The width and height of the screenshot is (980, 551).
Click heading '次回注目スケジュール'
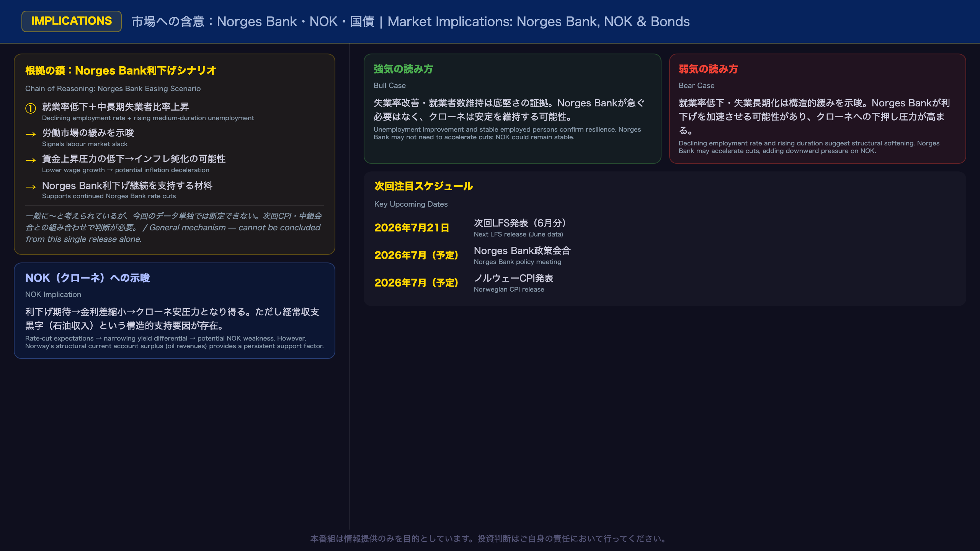423,186
